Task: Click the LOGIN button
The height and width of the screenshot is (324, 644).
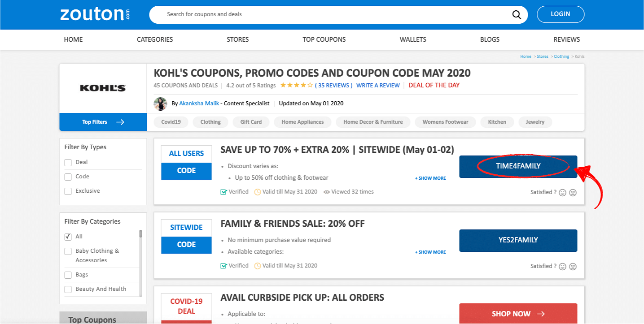Action: (x=561, y=14)
